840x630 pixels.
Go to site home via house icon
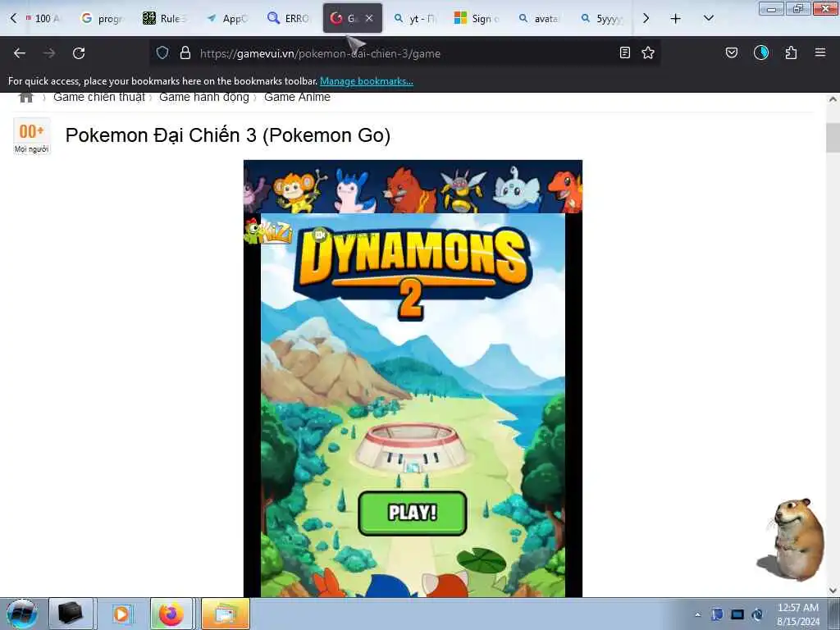[x=25, y=97]
